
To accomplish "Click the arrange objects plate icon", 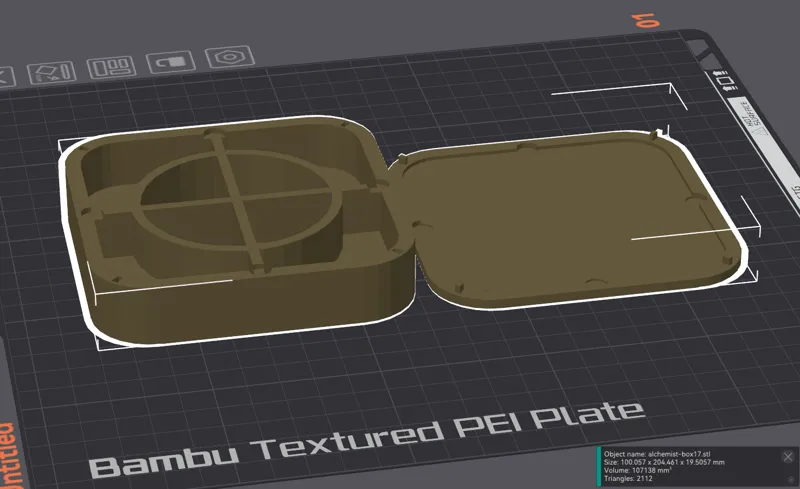I will coord(111,67).
